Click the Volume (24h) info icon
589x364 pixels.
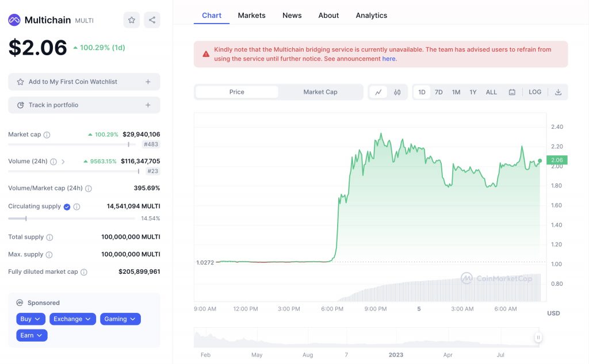53,162
